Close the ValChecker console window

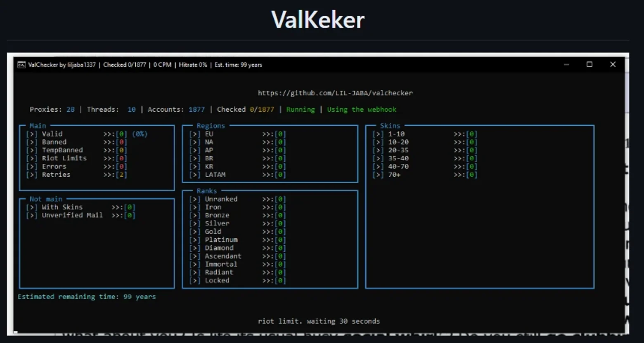tap(613, 64)
